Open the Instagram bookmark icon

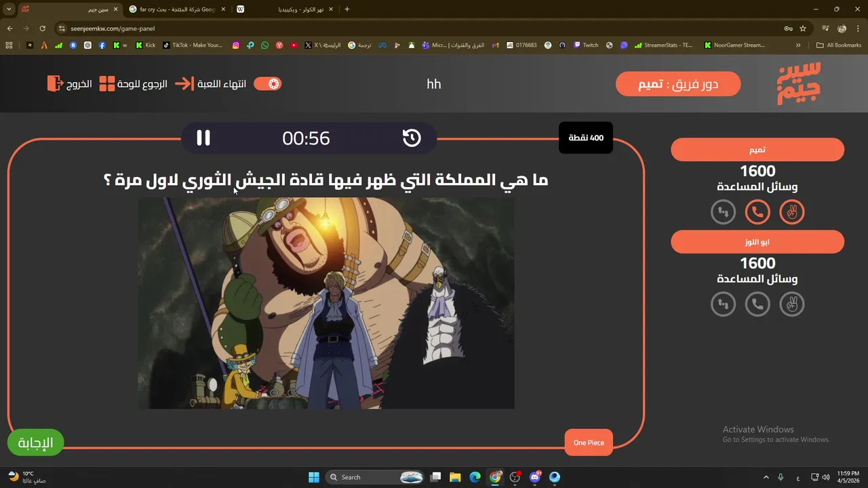[x=236, y=45]
